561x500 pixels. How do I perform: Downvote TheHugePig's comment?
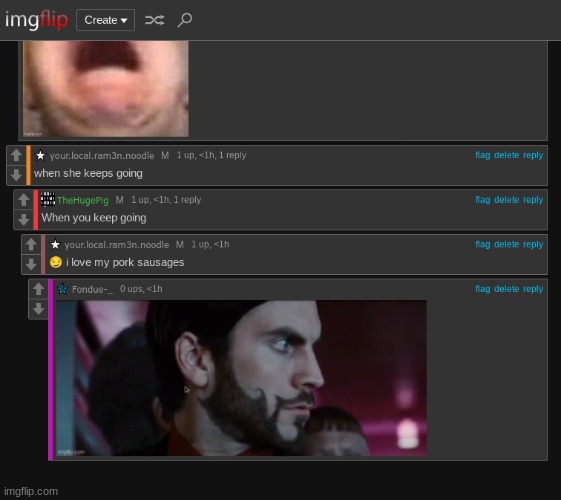tap(24, 219)
